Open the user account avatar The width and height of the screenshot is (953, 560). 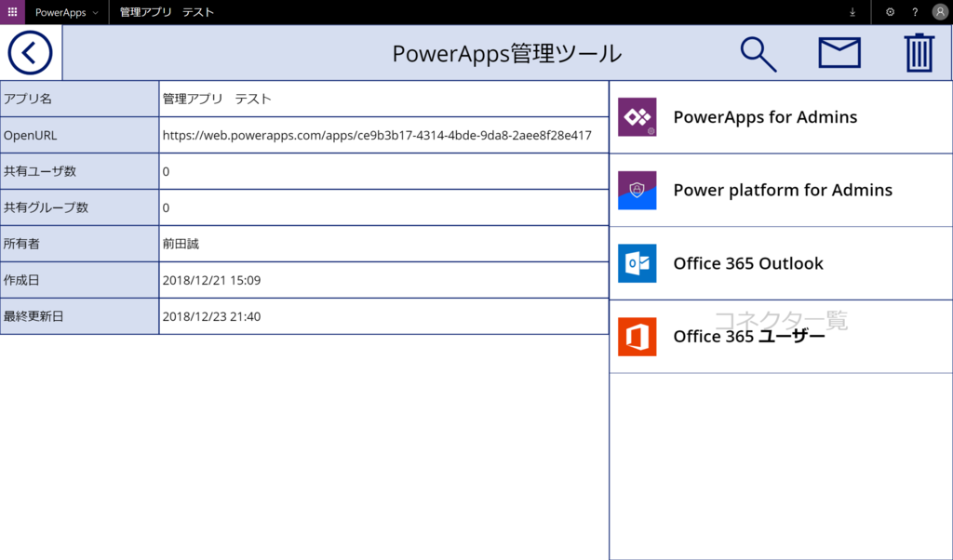(x=940, y=12)
